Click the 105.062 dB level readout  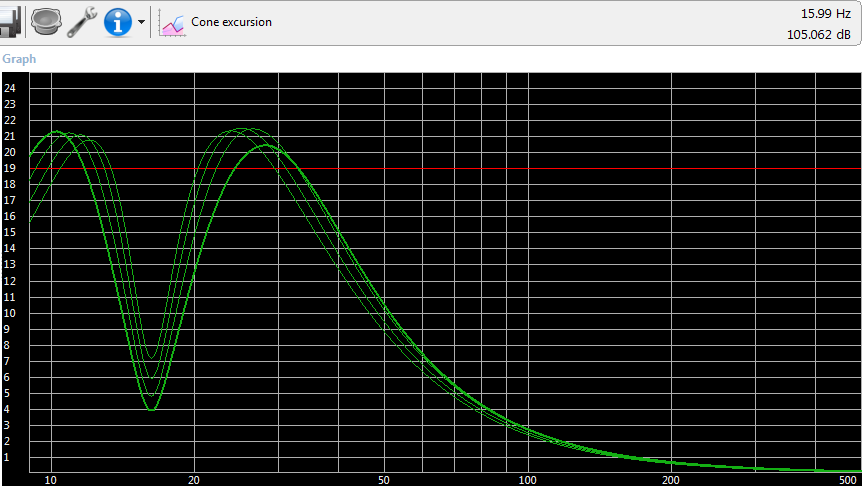click(818, 35)
